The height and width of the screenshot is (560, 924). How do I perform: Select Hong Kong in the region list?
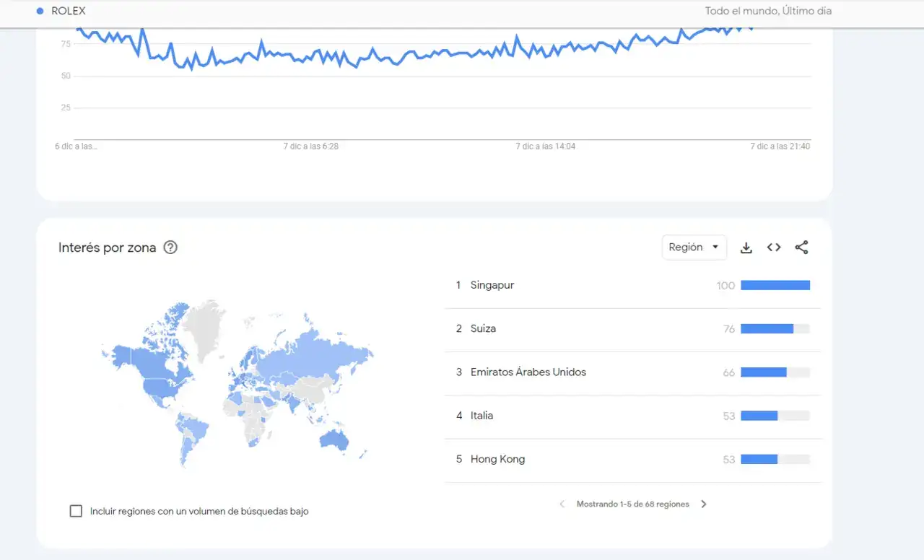(x=497, y=459)
